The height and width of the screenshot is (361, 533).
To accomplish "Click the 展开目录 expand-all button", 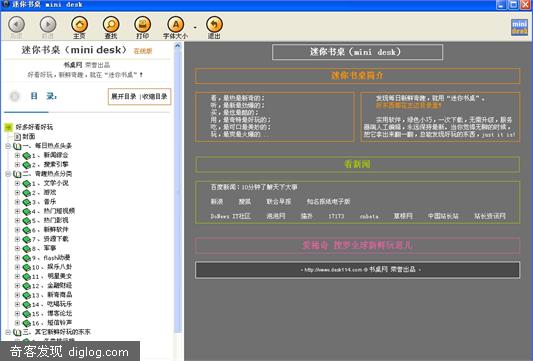I will (124, 97).
